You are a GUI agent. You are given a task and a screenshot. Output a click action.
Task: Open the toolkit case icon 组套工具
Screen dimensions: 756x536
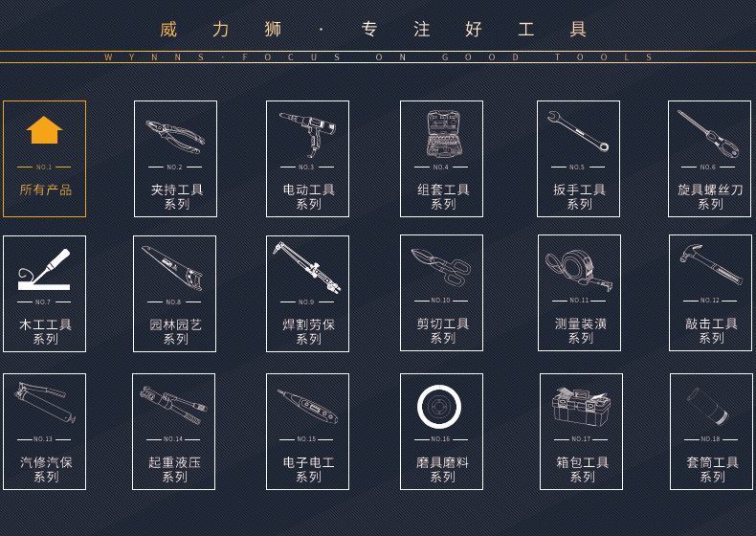[444, 134]
